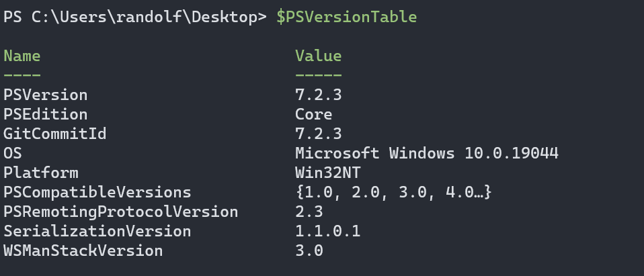Click the WSManStackVersion row name

tap(83, 250)
